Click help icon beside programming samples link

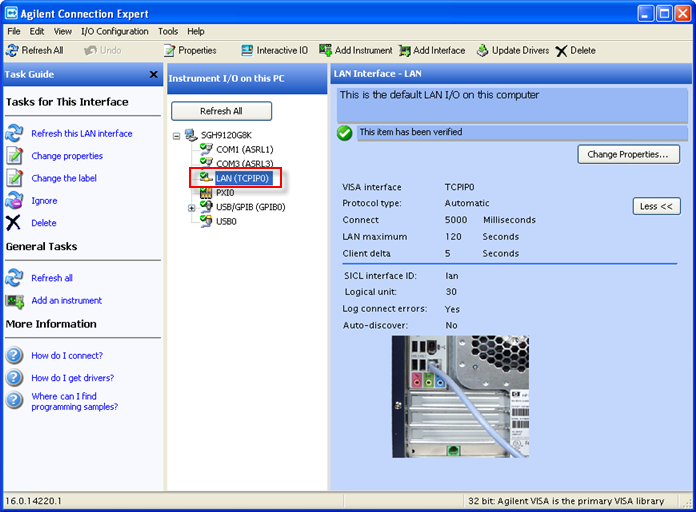(14, 400)
